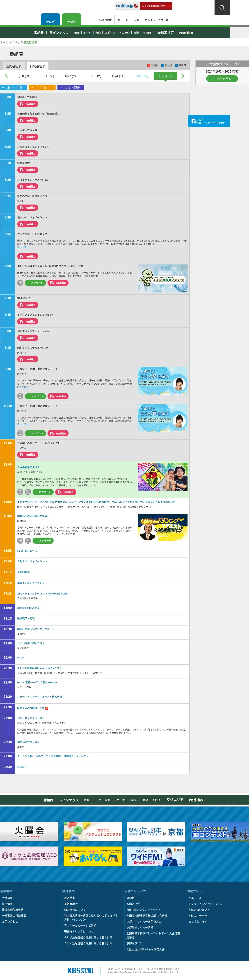This screenshot has height=980, width=249.
Task: Open globe icon for 日曜ワイド パート1
Action: pyautogui.click(x=20, y=396)
